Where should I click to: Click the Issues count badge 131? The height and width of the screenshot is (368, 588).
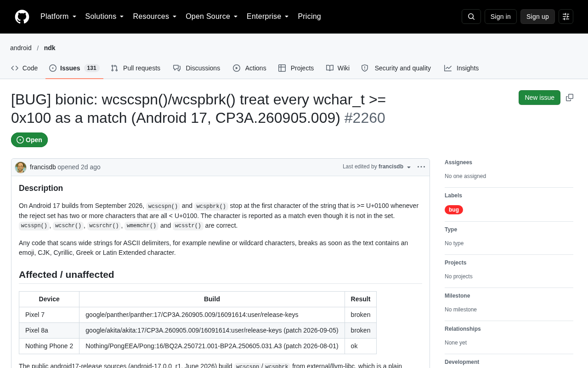pos(92,68)
